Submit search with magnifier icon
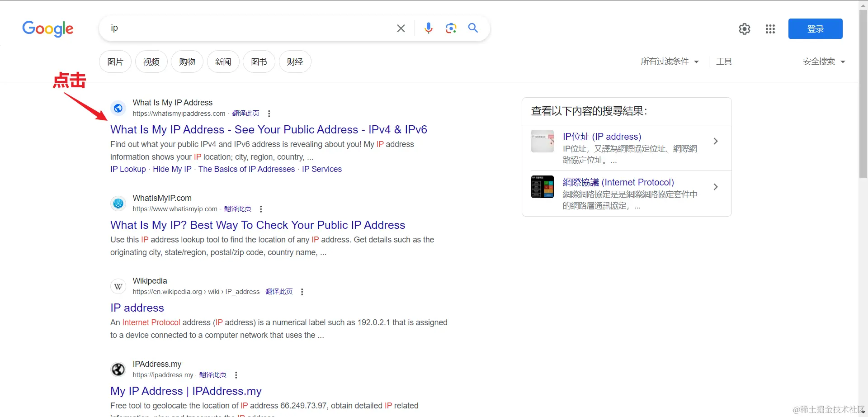The width and height of the screenshot is (868, 417). [473, 28]
